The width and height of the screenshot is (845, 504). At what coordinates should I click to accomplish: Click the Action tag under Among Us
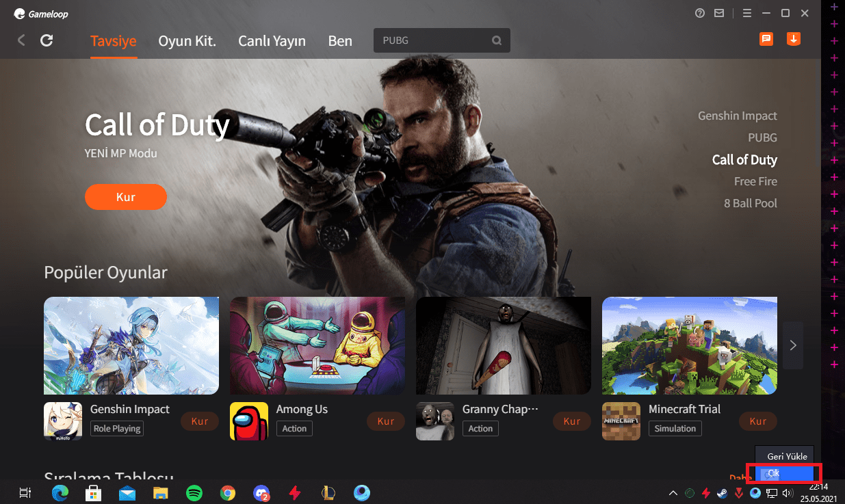coord(294,429)
